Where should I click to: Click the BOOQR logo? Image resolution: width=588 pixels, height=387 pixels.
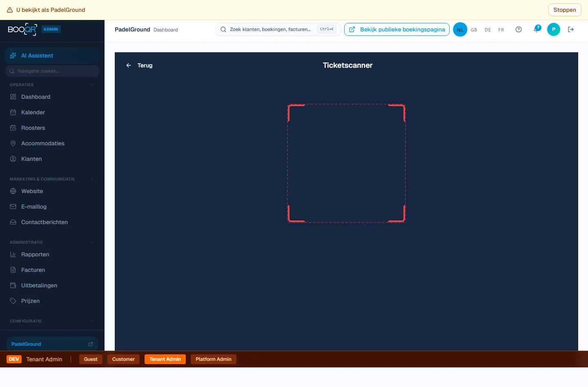point(22,29)
